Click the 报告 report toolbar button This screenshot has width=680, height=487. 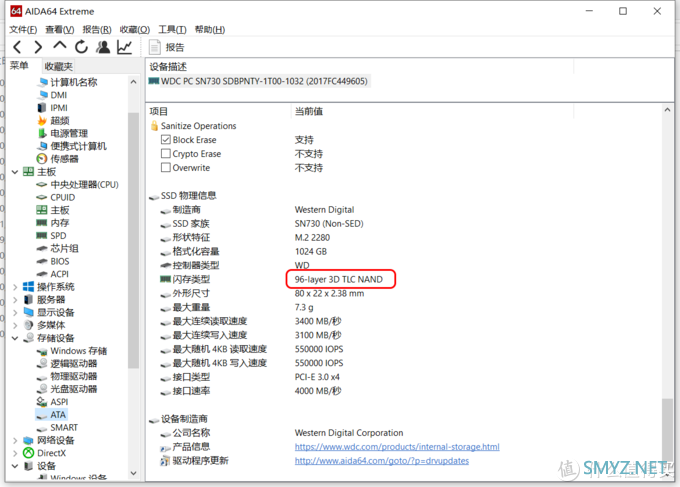point(167,47)
